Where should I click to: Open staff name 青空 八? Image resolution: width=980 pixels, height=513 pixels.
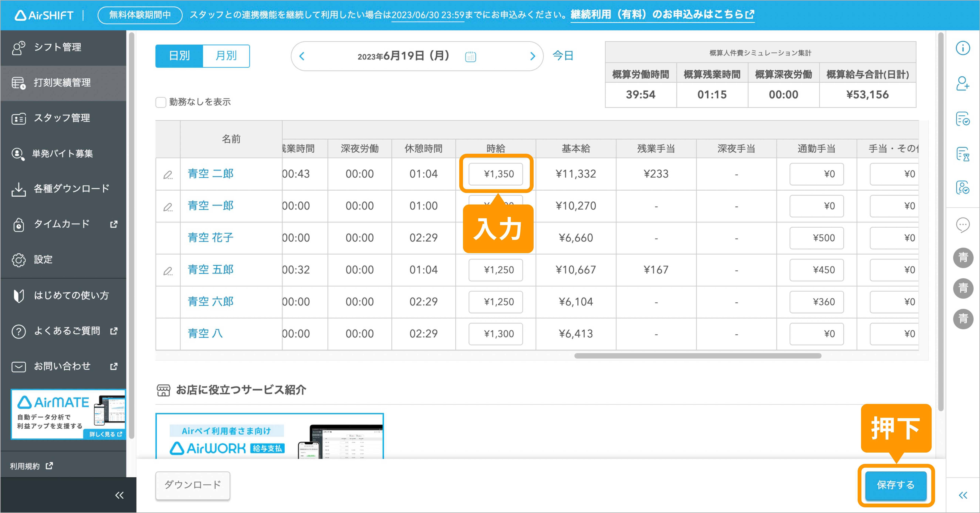(205, 334)
